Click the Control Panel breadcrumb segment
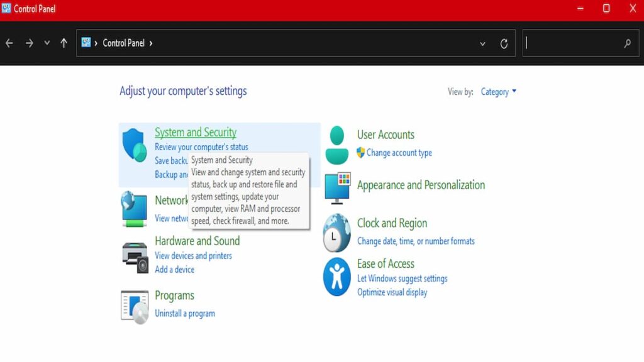This screenshot has height=362, width=644. [x=124, y=43]
